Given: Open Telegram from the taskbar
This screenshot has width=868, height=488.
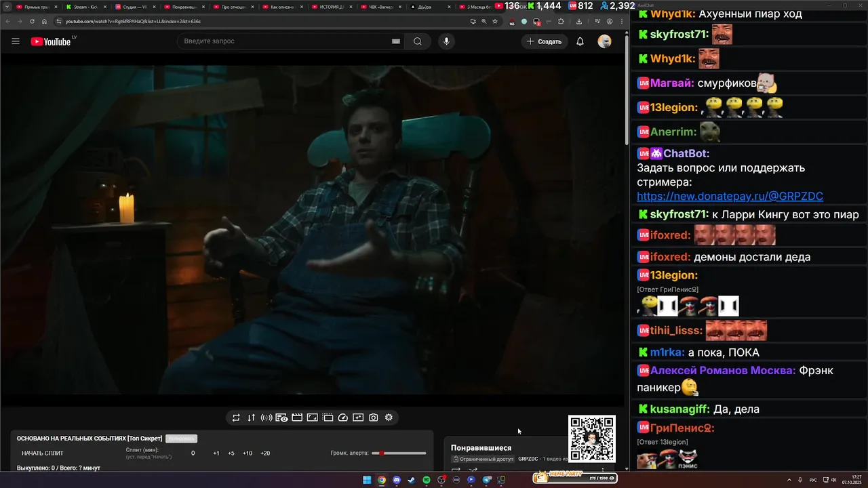Looking at the screenshot, I should click(486, 480).
